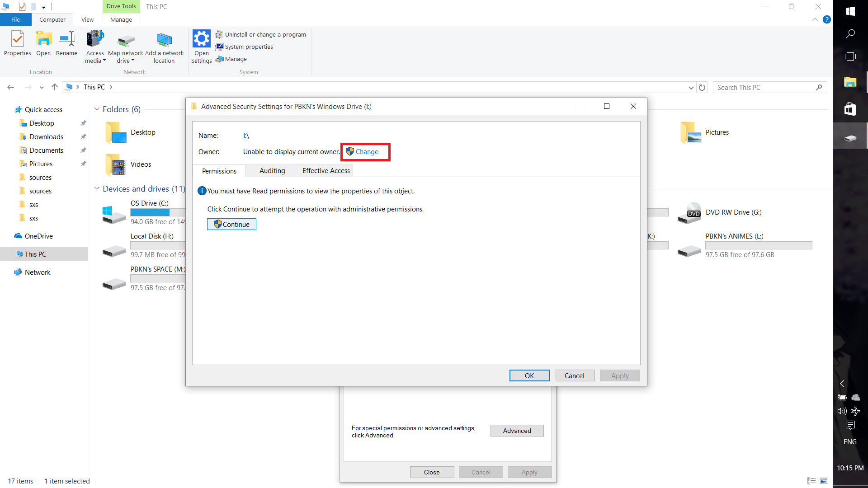Open Windows Store from the taskbar
868x488 pixels.
point(850,109)
